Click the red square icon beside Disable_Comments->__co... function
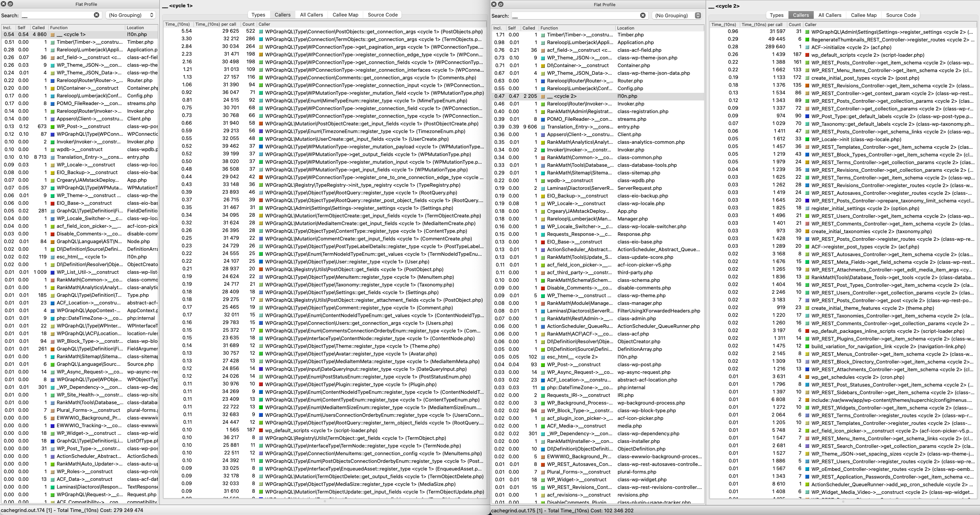Screen dimensions: 980x515 coord(52,234)
